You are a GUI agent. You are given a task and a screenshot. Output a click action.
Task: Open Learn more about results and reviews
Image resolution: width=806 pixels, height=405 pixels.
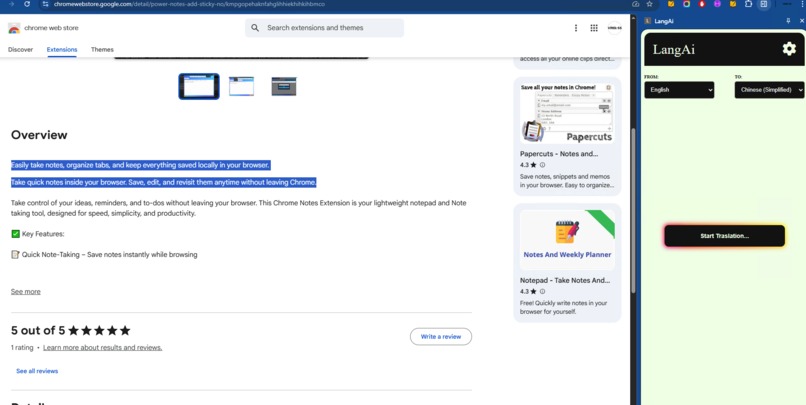click(102, 347)
